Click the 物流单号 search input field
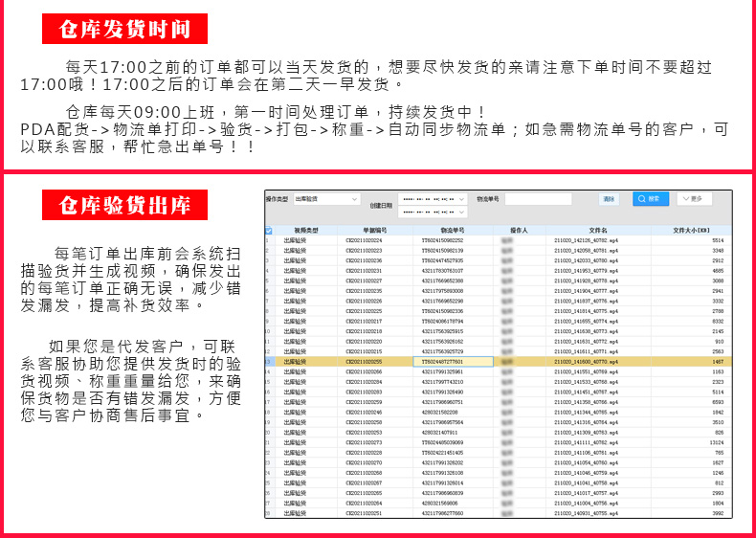Screen dimensions: 756x538 (538, 199)
